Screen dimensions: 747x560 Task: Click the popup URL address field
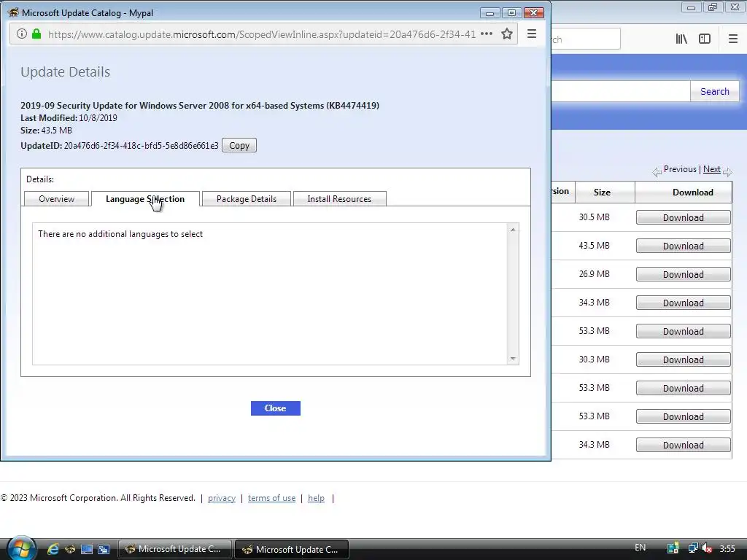click(x=262, y=34)
